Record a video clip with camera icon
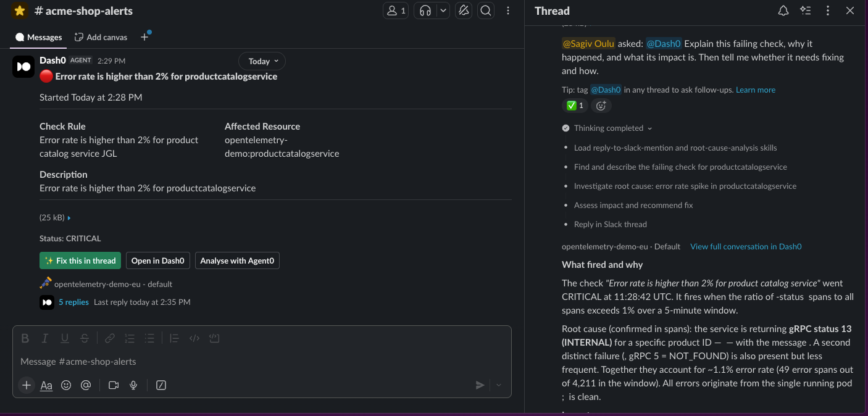The height and width of the screenshot is (416, 868). click(114, 385)
